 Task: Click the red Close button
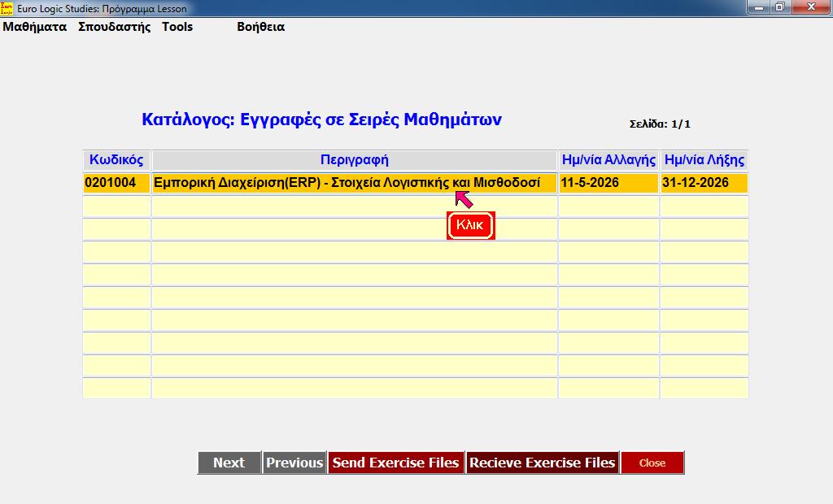pyautogui.click(x=652, y=463)
